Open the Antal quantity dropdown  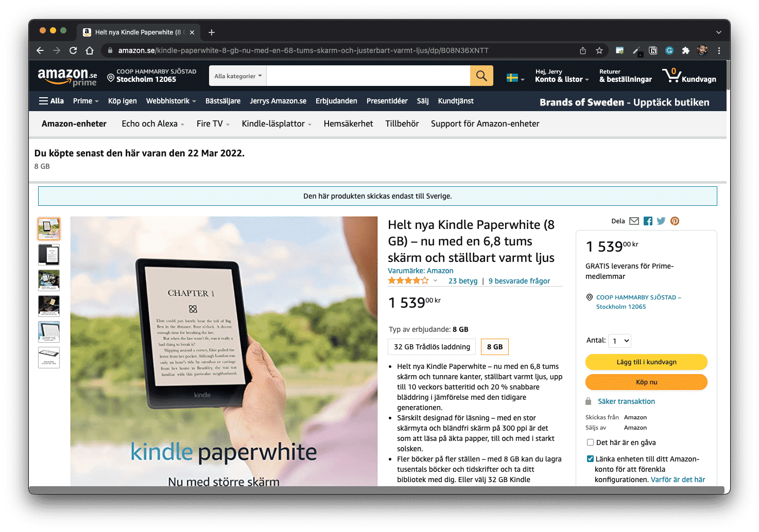pyautogui.click(x=619, y=341)
